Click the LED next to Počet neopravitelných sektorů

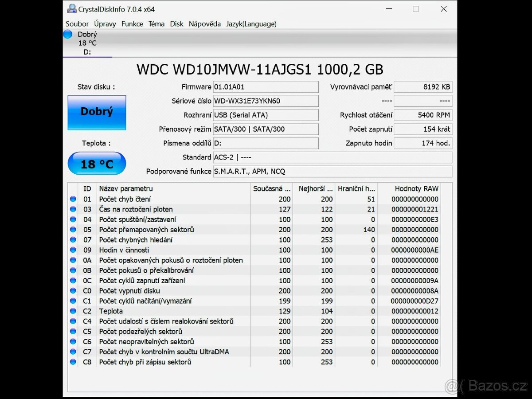coord(72,341)
